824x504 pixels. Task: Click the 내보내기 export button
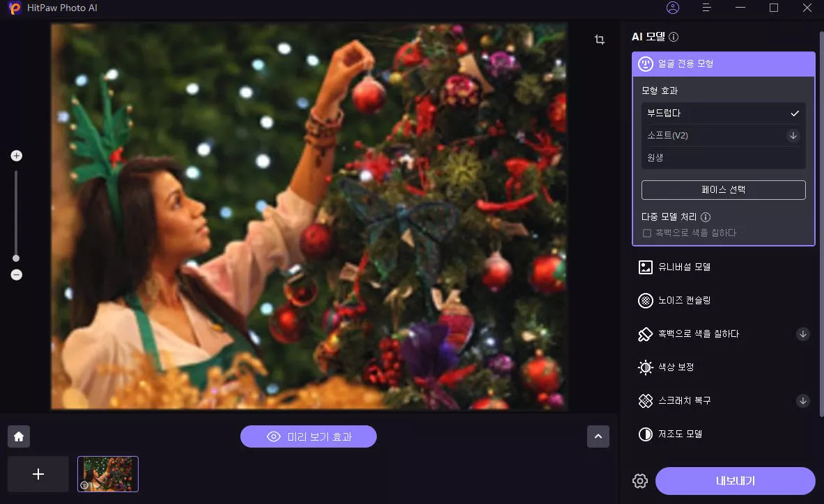coord(735,481)
